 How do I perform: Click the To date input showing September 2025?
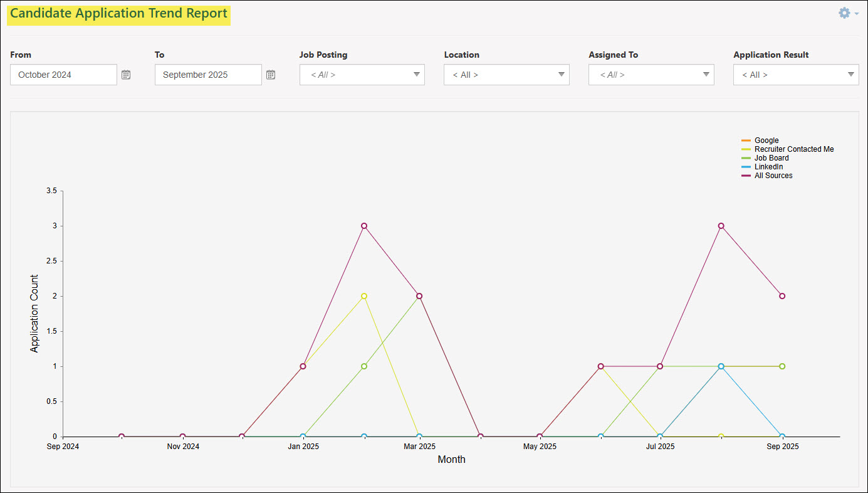pyautogui.click(x=207, y=75)
